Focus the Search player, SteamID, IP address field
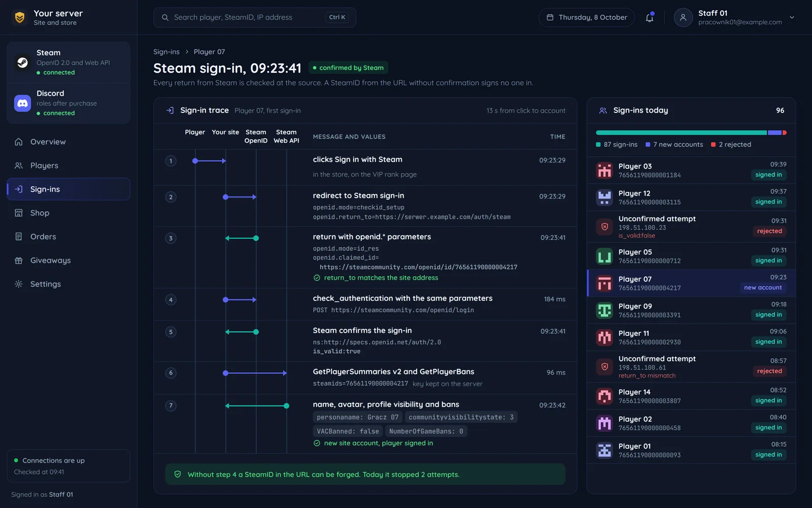This screenshot has height=508, width=812. click(x=255, y=17)
